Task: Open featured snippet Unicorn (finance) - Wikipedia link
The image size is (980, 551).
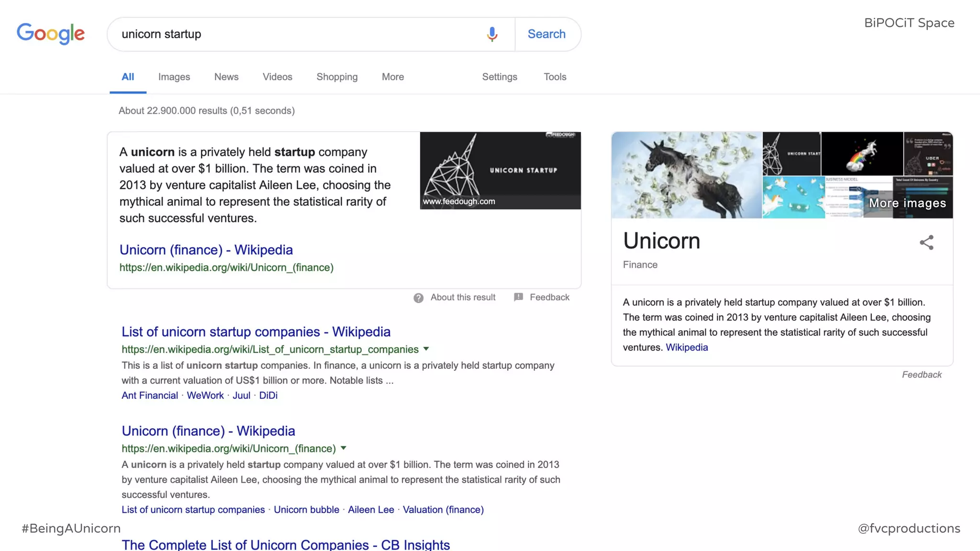Action: point(206,250)
